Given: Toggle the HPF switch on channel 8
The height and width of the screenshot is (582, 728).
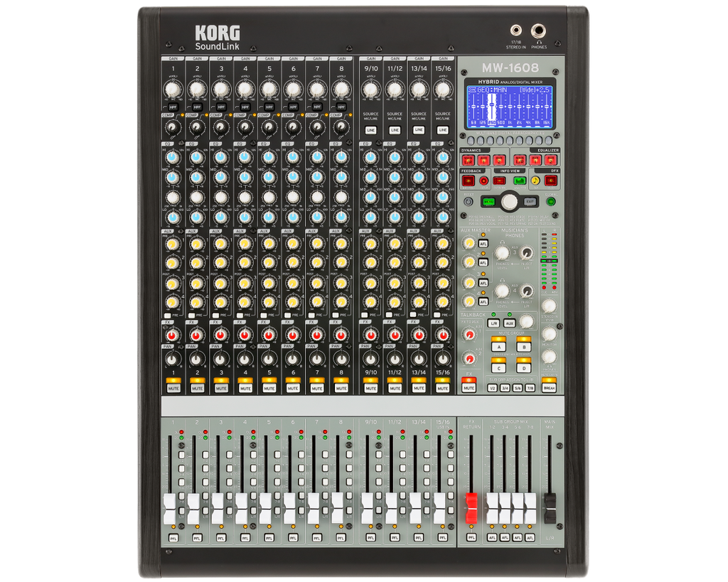Looking at the screenshot, I should coord(341,107).
